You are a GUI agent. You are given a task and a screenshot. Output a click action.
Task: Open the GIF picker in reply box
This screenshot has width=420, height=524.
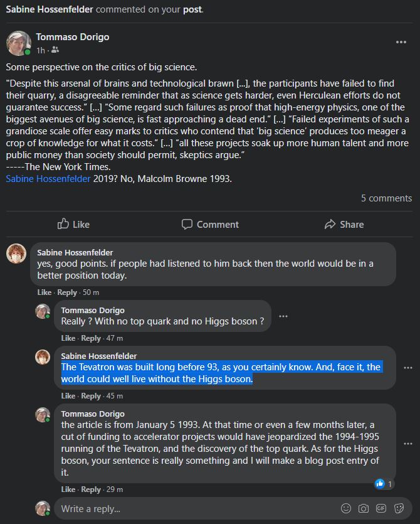pos(381,508)
